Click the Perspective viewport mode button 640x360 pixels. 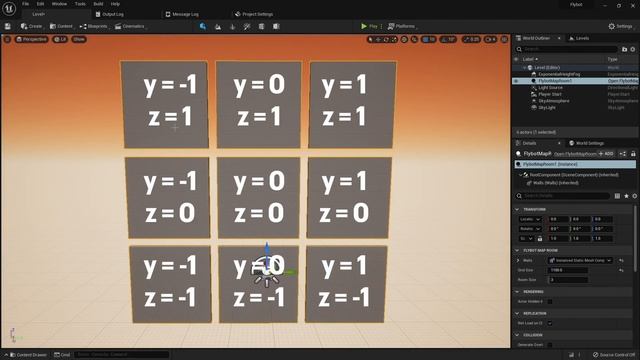[x=32, y=39]
